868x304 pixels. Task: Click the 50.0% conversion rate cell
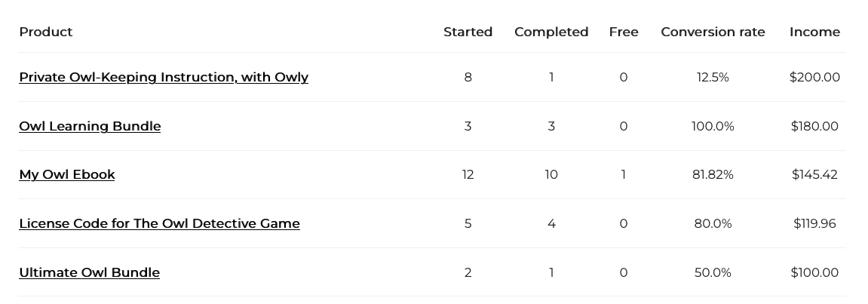(x=713, y=272)
